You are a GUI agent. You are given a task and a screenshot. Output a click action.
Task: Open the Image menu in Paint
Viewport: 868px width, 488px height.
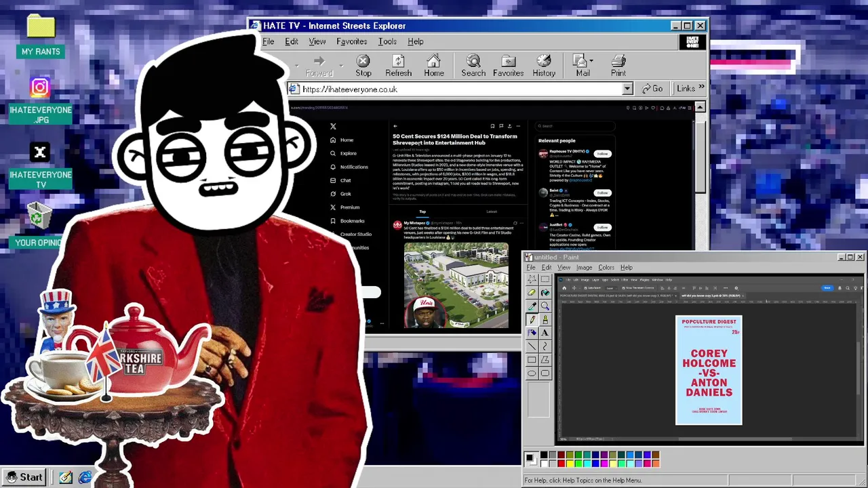pos(584,268)
